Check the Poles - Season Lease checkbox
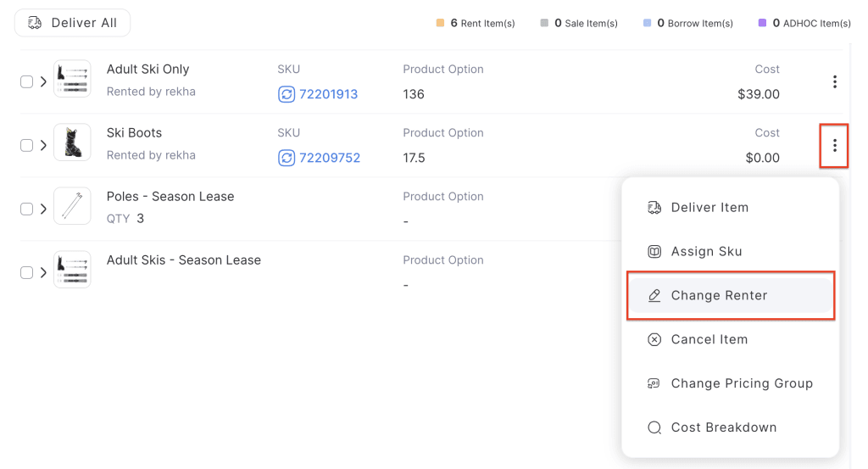The image size is (868, 469). tap(26, 209)
